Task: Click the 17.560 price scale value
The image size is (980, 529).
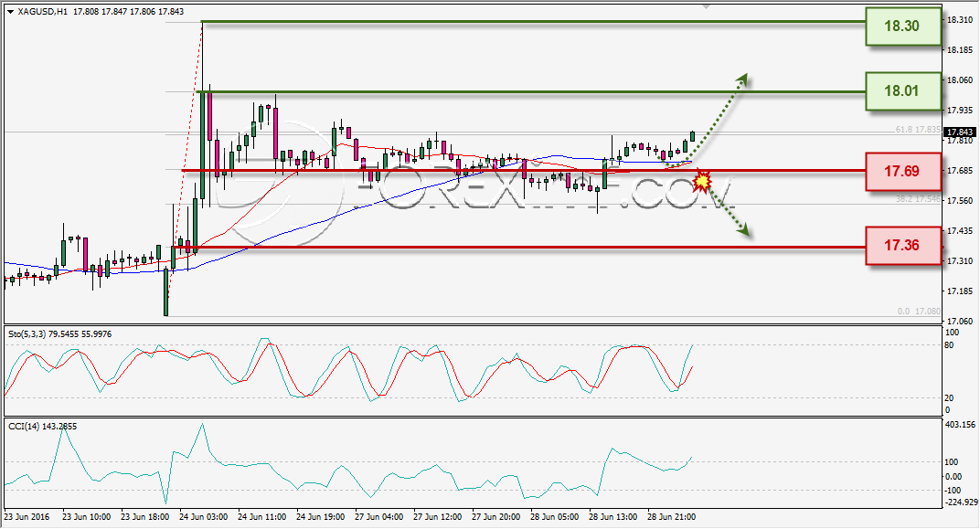Action: [x=959, y=200]
